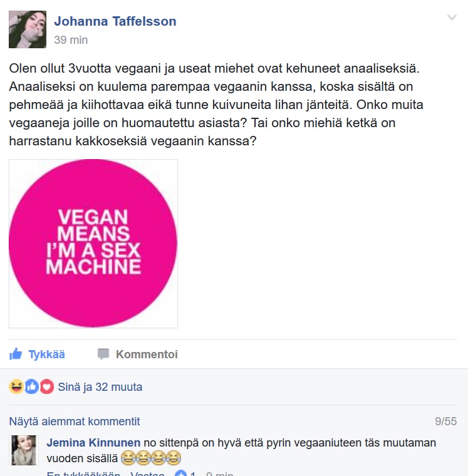This screenshot has width=468, height=476.
Task: Click the like count icon on Jemina's comment
Action: (x=180, y=473)
